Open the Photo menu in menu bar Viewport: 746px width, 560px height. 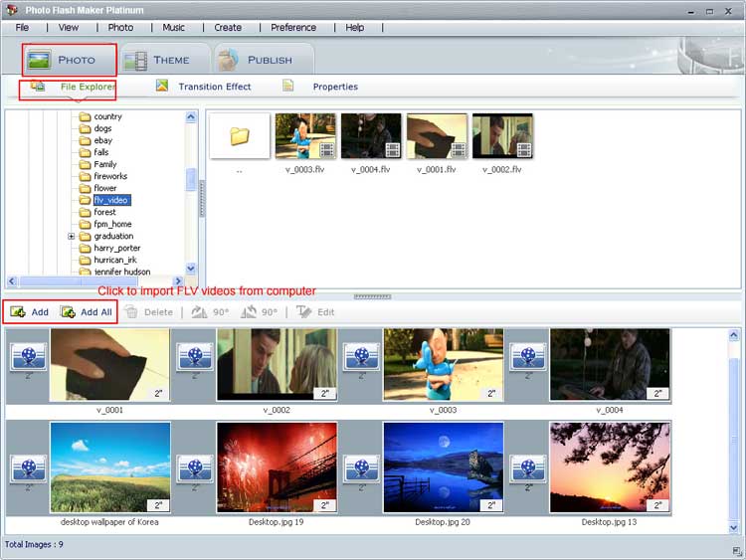(120, 28)
